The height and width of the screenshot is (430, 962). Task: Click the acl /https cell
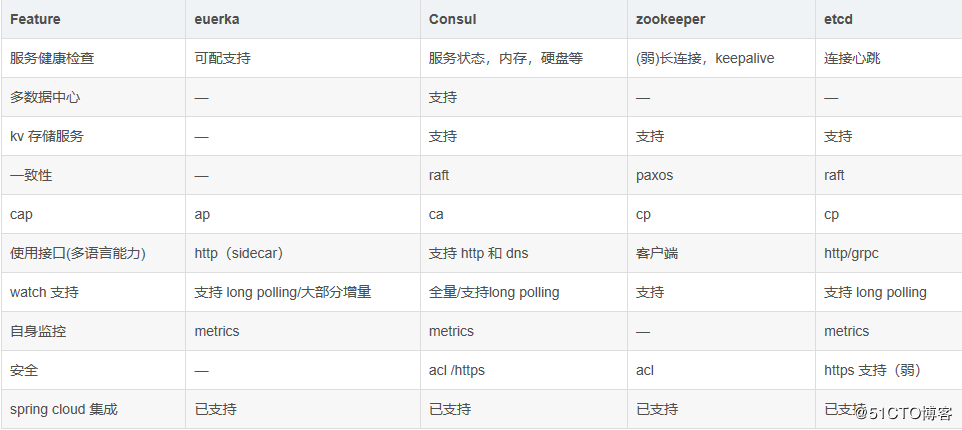[456, 370]
